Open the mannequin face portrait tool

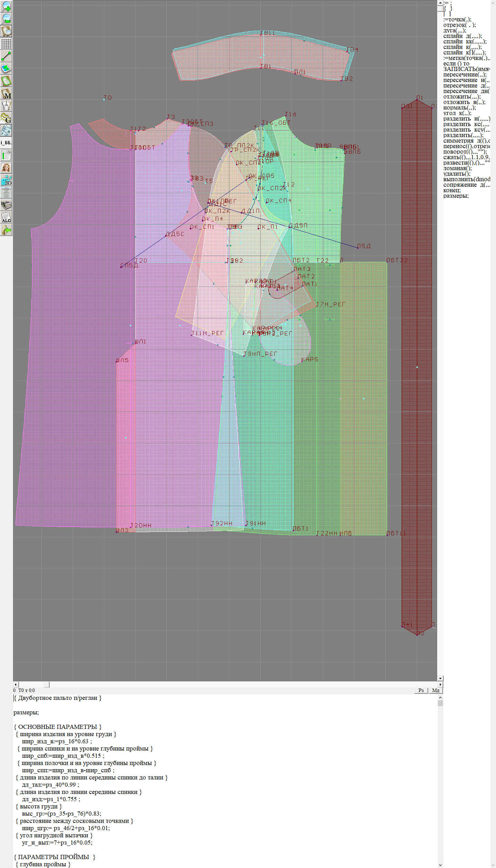point(6,168)
